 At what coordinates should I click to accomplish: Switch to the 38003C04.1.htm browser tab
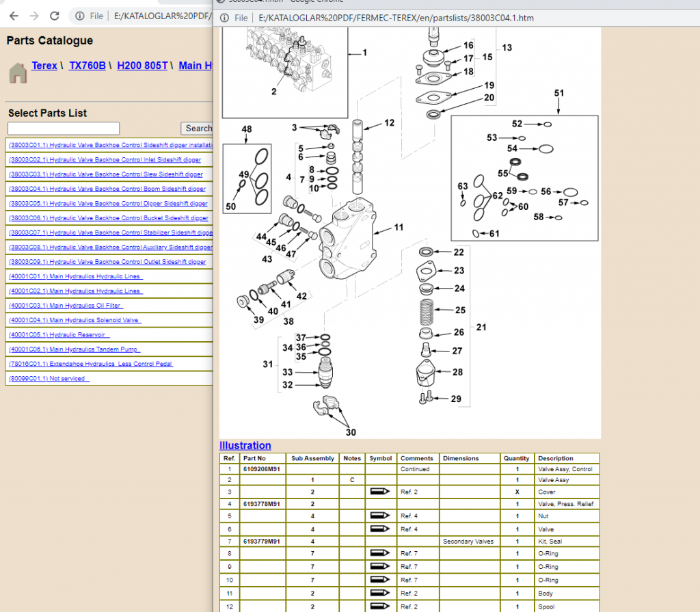click(x=287, y=2)
